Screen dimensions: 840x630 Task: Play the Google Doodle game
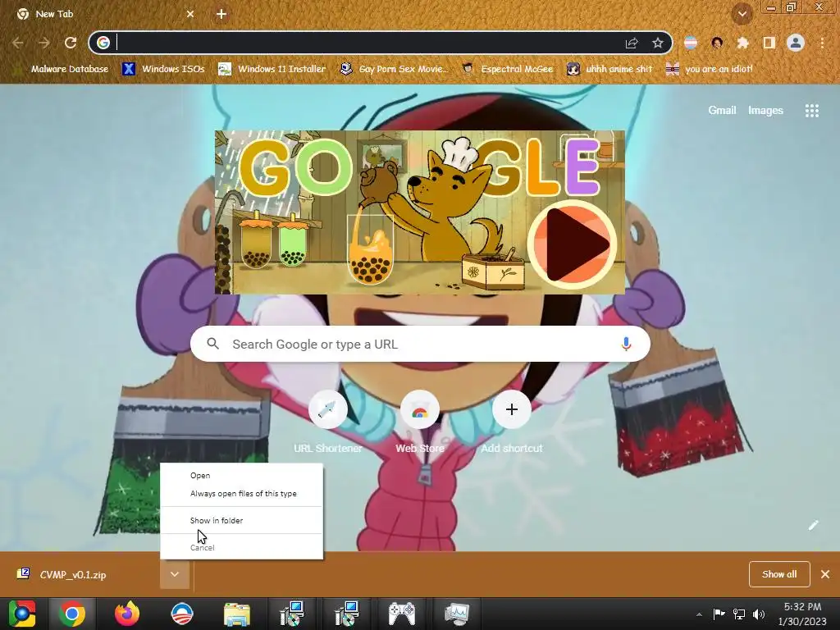[572, 244]
